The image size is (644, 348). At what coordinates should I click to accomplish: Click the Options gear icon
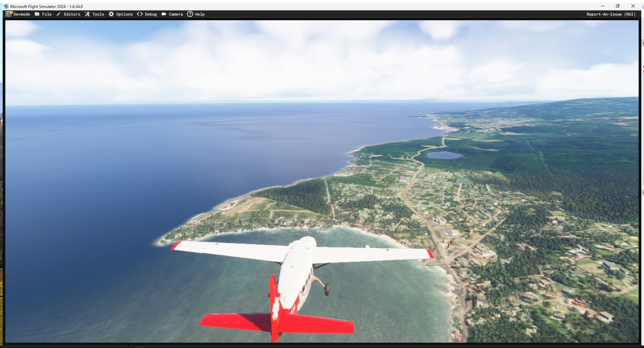(x=111, y=14)
